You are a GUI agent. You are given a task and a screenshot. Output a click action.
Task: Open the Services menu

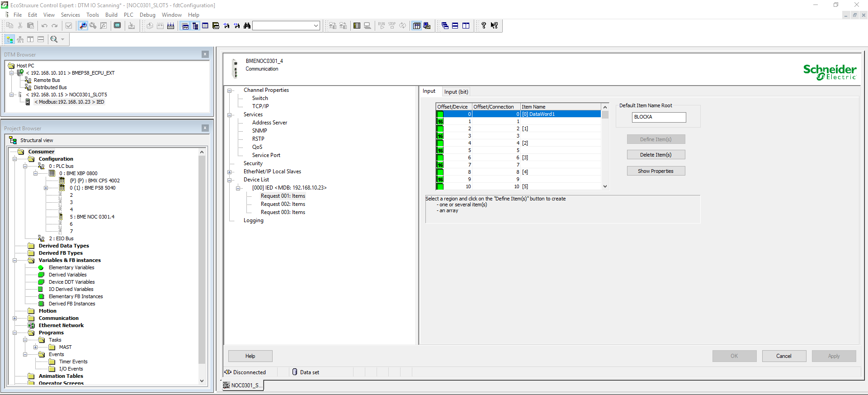pos(71,15)
